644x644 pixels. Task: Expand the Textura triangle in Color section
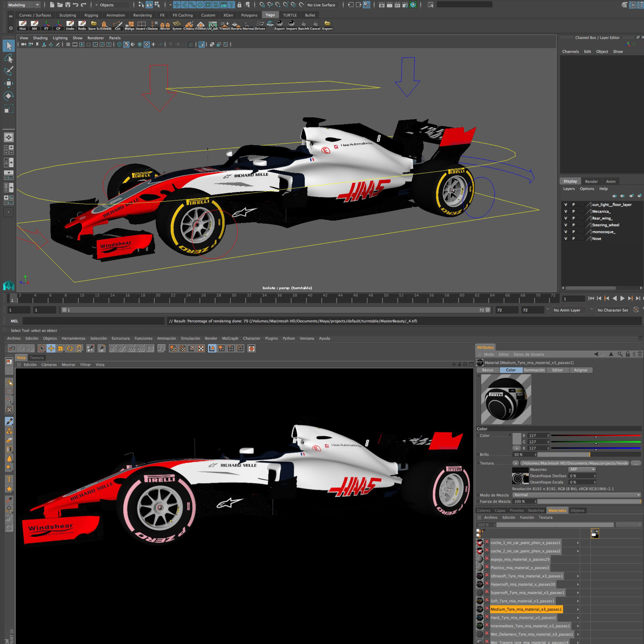pos(478,463)
